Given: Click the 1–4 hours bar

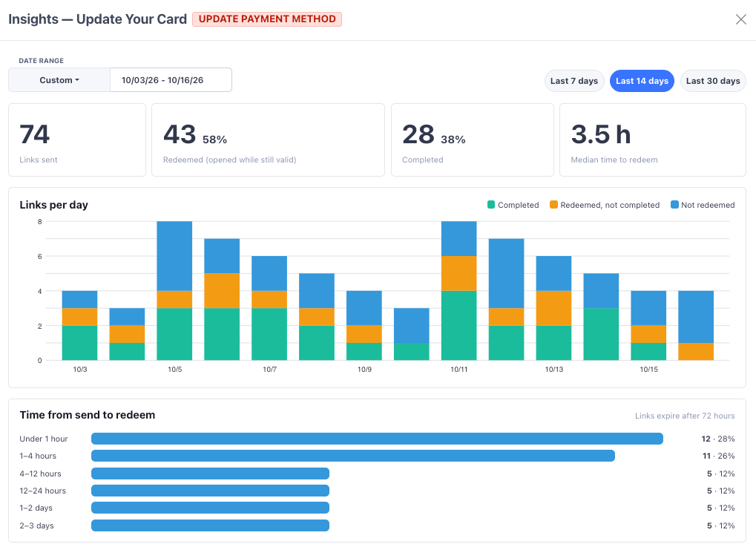Looking at the screenshot, I should click(x=353, y=456).
